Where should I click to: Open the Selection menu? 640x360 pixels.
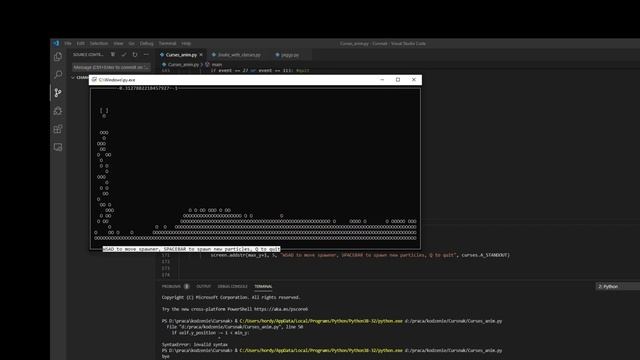99,43
